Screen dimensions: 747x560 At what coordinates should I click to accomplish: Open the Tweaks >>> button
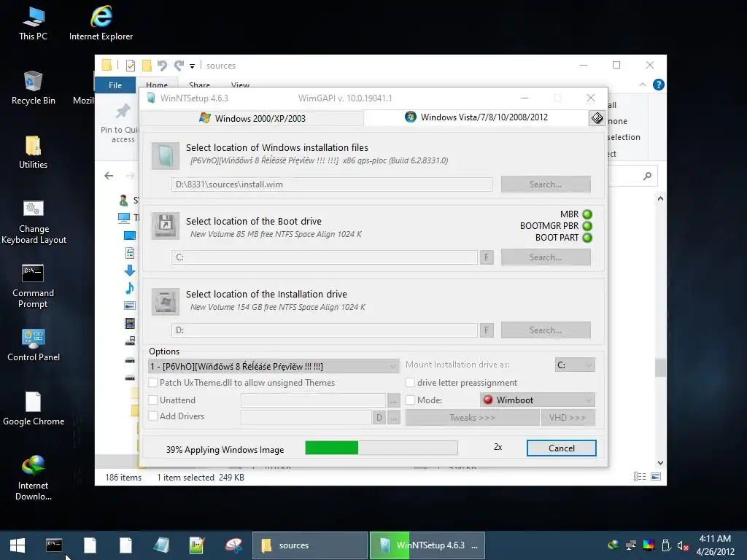472,418
